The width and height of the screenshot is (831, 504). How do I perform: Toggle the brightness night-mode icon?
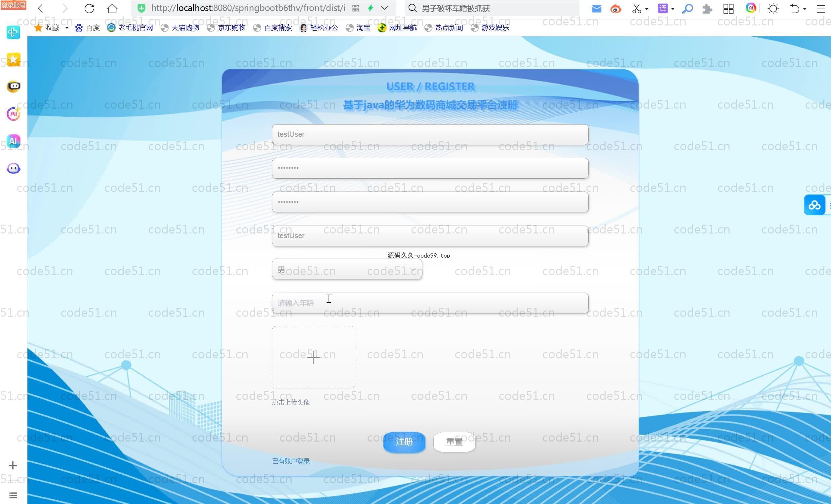[773, 9]
